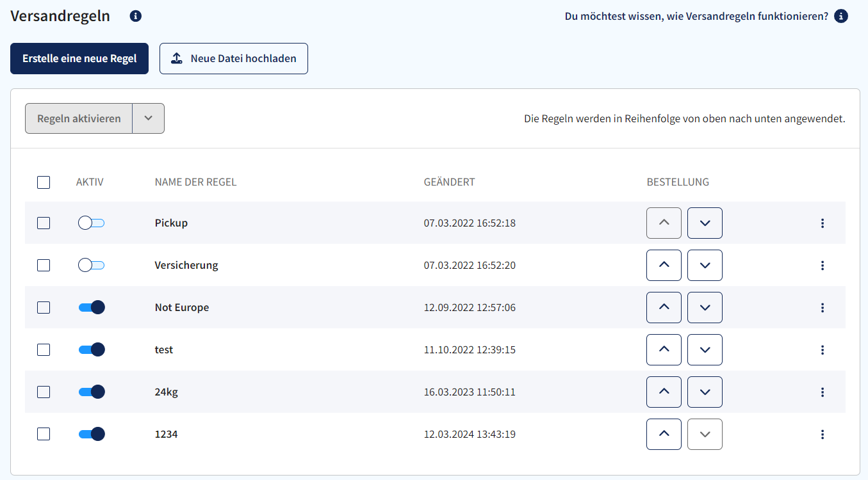This screenshot has height=480, width=868.
Task: Disable the 1234 rule toggle
Action: (91, 434)
